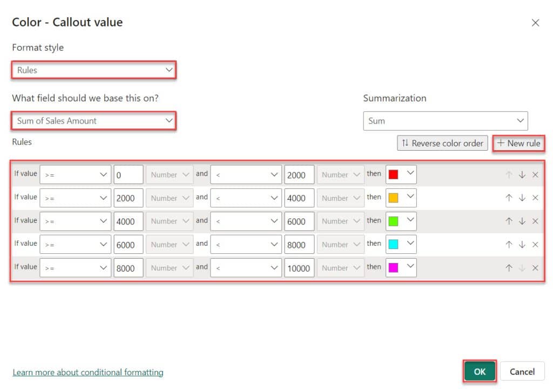Open the >= operator dropdown in the 8000 lower-bound row
Viewport: 553px width, 392px height.
pos(75,268)
